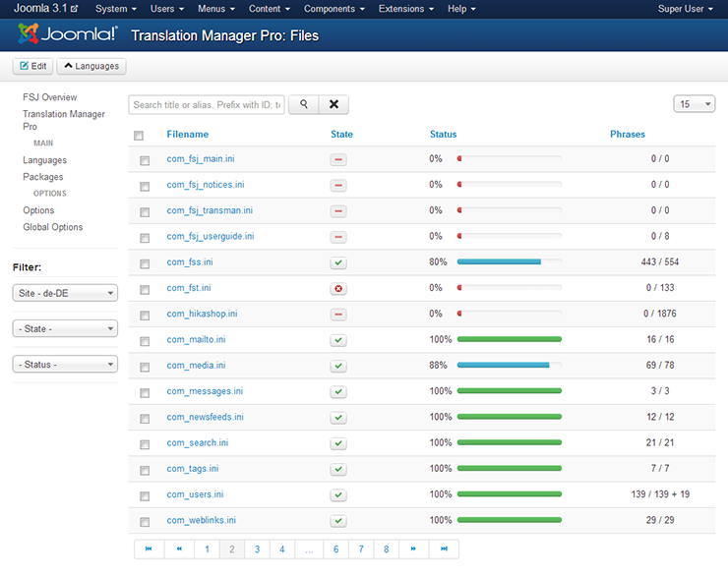728x577 pixels.
Task: Open the Super User dropdown
Action: coord(685,9)
